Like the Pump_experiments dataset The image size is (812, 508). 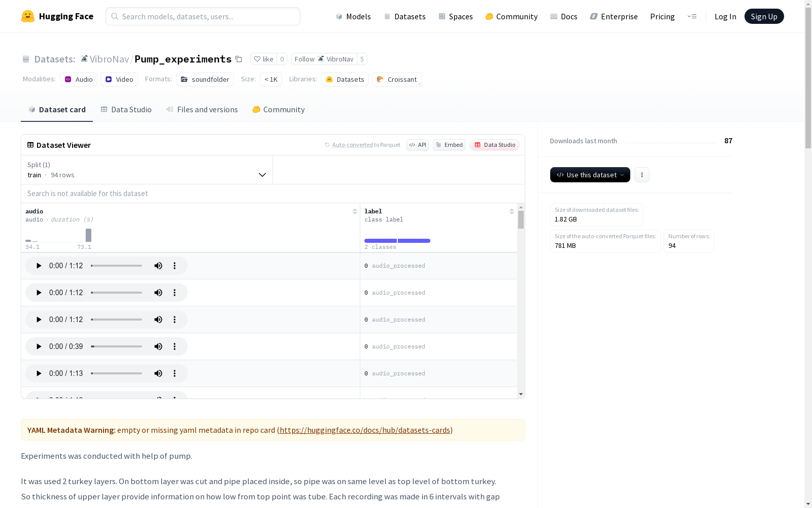[263, 59]
